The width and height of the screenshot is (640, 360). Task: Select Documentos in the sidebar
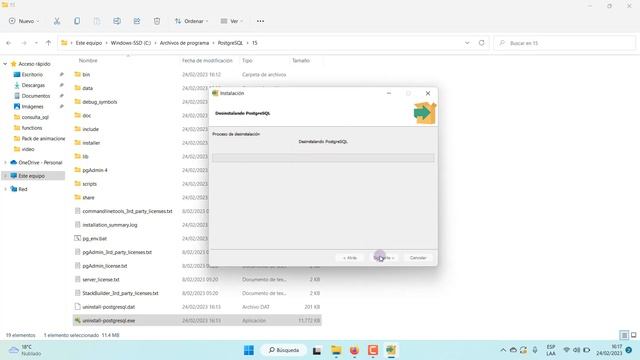35,96
